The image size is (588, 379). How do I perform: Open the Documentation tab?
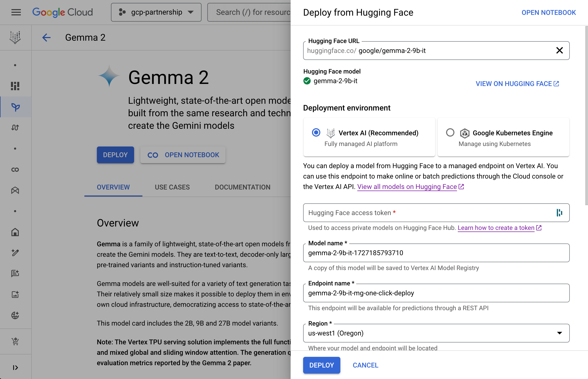(242, 187)
